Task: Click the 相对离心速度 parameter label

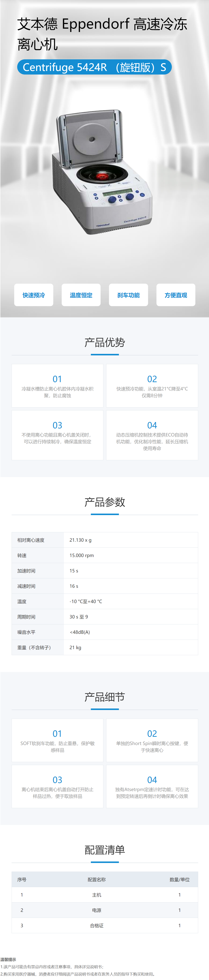Action: tap(31, 540)
